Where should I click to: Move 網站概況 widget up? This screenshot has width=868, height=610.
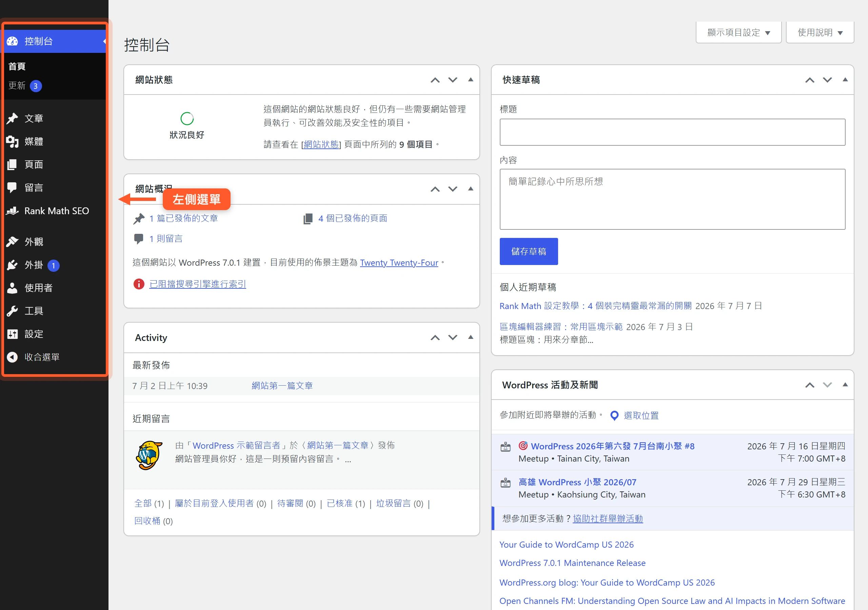tap(435, 189)
